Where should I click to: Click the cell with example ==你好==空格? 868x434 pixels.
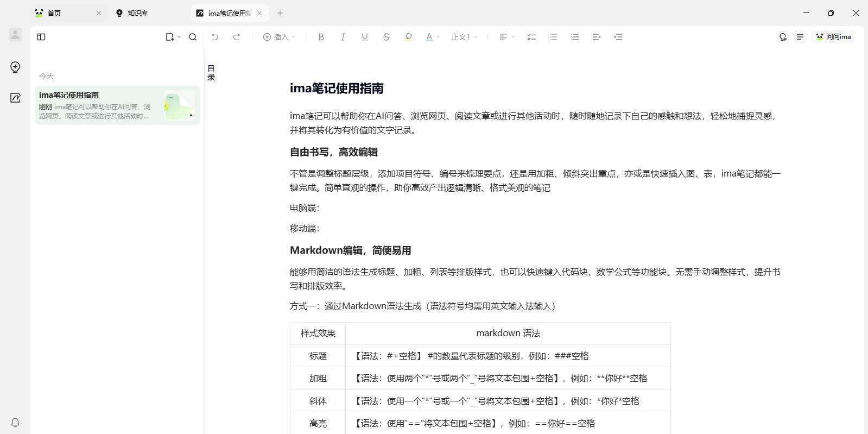click(508, 424)
